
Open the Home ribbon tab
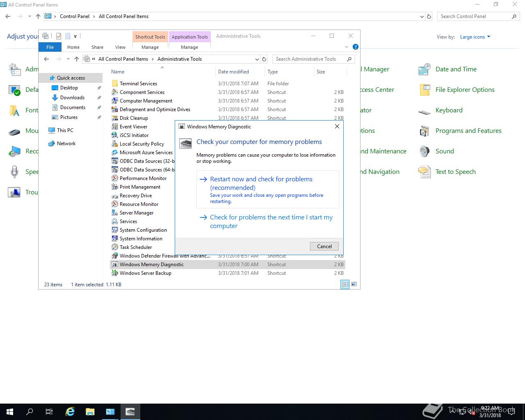coord(73,47)
